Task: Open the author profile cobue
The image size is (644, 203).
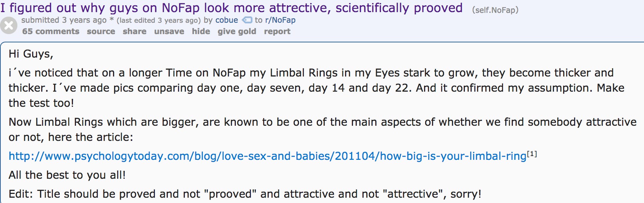Action: (227, 20)
